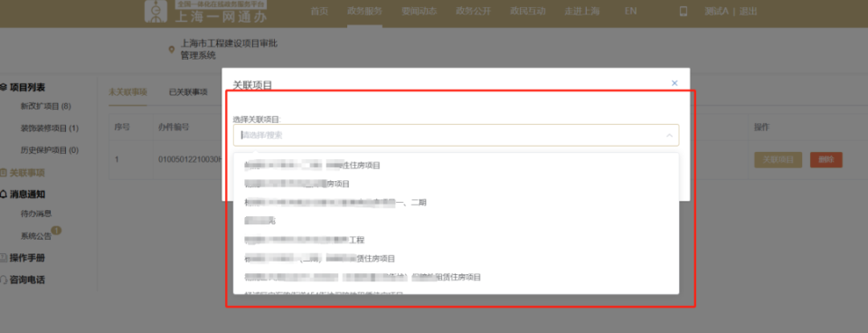Open 要闻动态 in top navigation
Image resolution: width=868 pixels, height=333 pixels.
click(419, 11)
